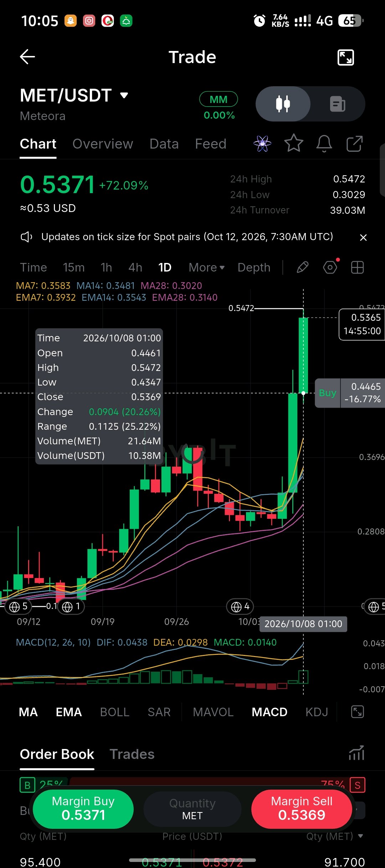Switch to the Trades tab
This screenshot has width=385, height=868.
[132, 754]
